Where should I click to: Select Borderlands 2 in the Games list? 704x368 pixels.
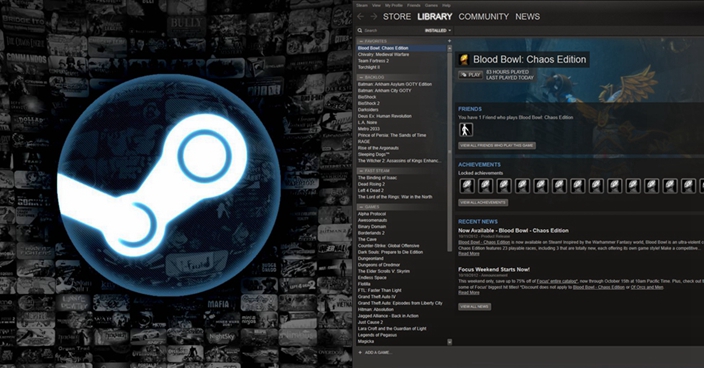click(x=371, y=233)
